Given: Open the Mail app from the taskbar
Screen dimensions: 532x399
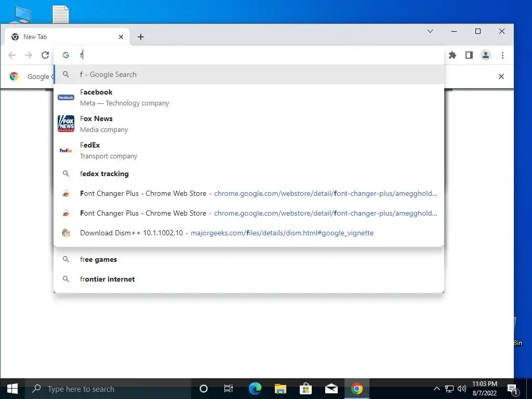Looking at the screenshot, I should click(x=331, y=389).
